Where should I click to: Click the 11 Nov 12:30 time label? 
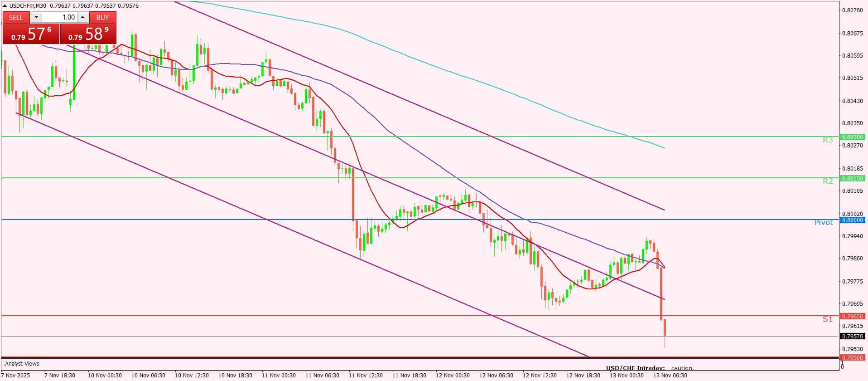click(x=366, y=375)
